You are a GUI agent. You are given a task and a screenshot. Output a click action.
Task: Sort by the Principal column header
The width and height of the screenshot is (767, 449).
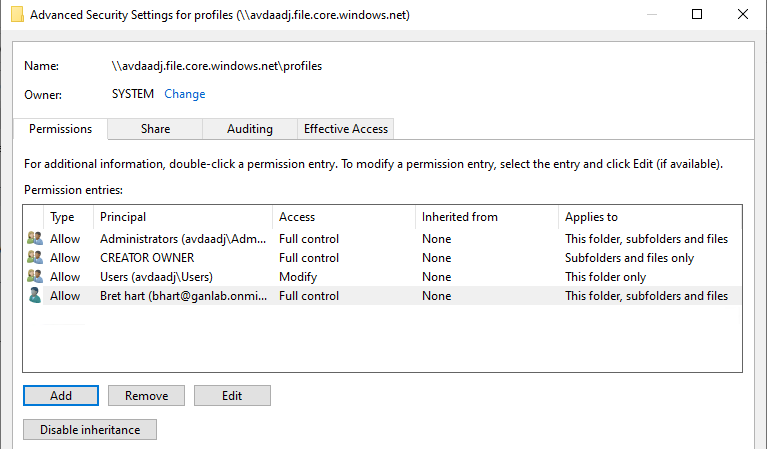tap(182, 217)
